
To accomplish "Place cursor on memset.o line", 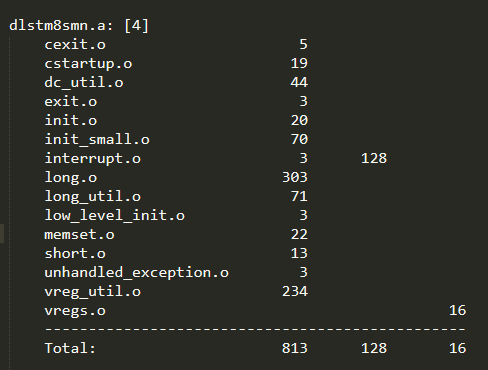I will (79, 234).
